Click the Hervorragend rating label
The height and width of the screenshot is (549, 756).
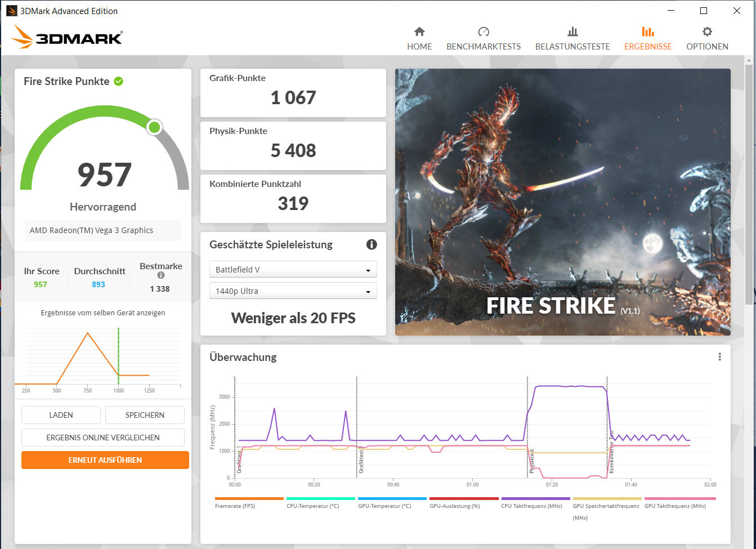tap(103, 207)
